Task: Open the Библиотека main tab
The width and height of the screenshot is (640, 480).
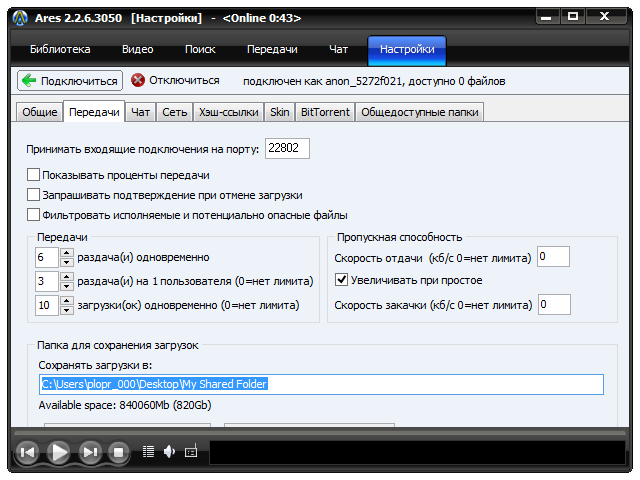Action: [x=60, y=49]
